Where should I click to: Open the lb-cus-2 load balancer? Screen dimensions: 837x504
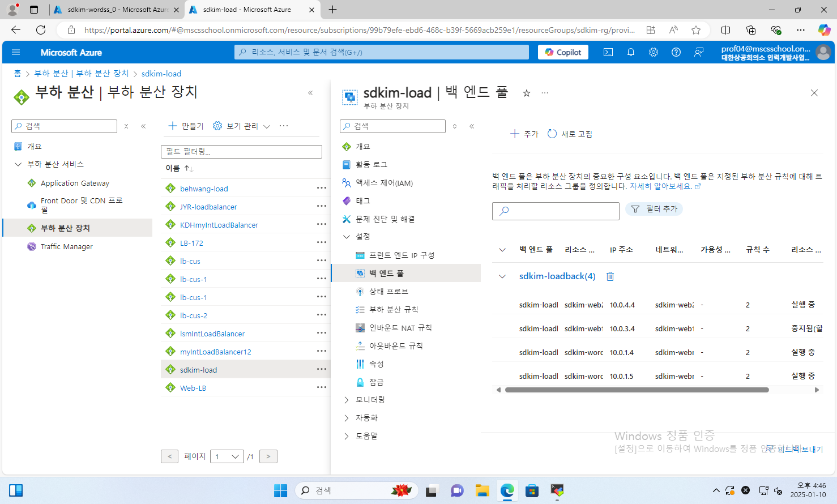[194, 315]
